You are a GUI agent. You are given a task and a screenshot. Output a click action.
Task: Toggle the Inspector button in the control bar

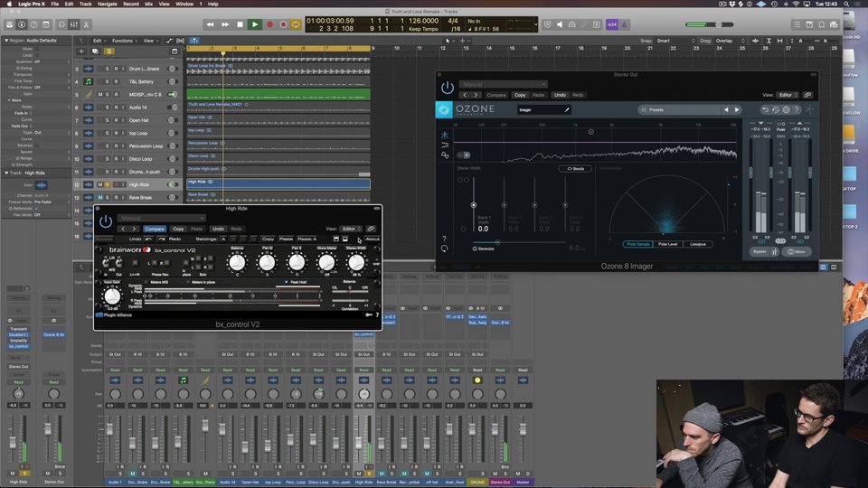click(22, 24)
